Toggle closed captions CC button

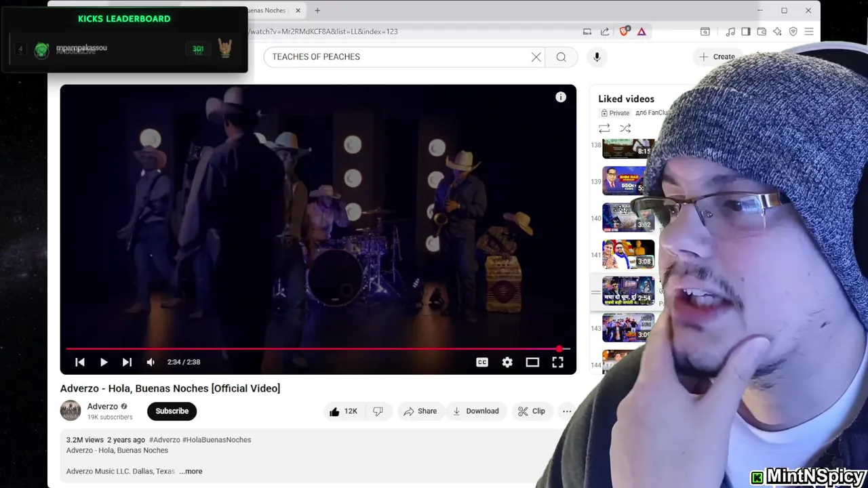[482, 362]
